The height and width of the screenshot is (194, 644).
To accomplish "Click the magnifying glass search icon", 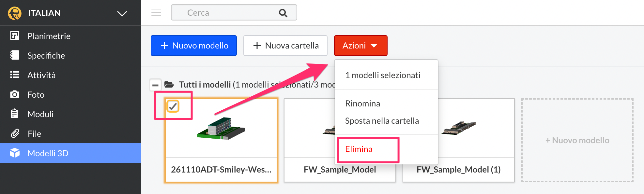I will [x=283, y=13].
